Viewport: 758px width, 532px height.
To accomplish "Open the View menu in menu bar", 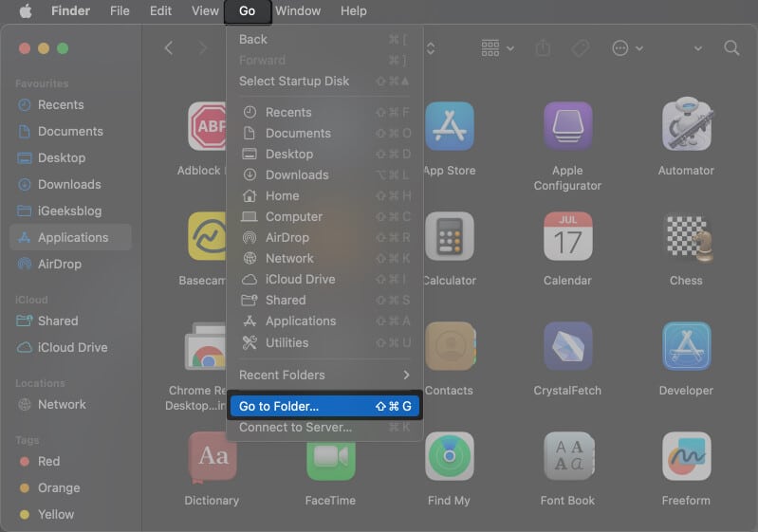I will (x=205, y=10).
